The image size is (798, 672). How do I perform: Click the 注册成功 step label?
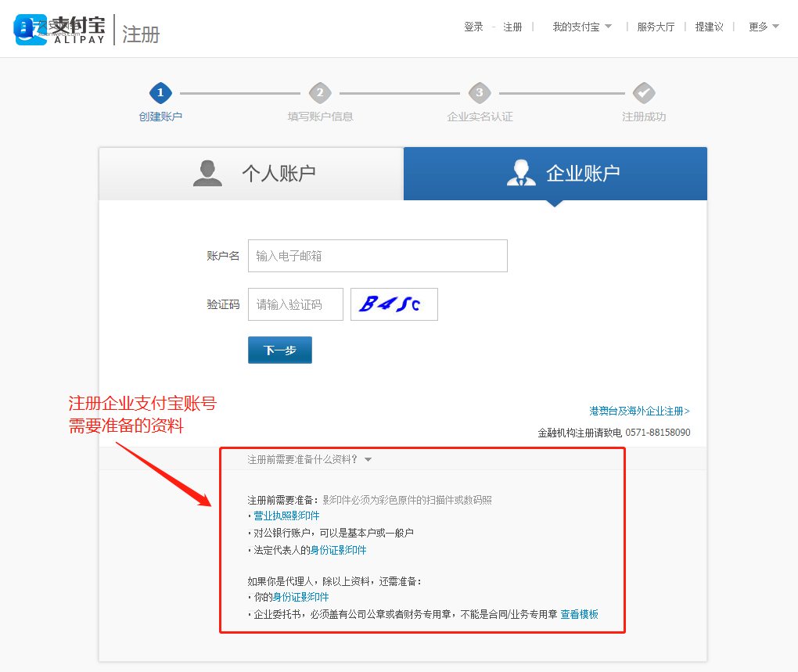coord(644,117)
